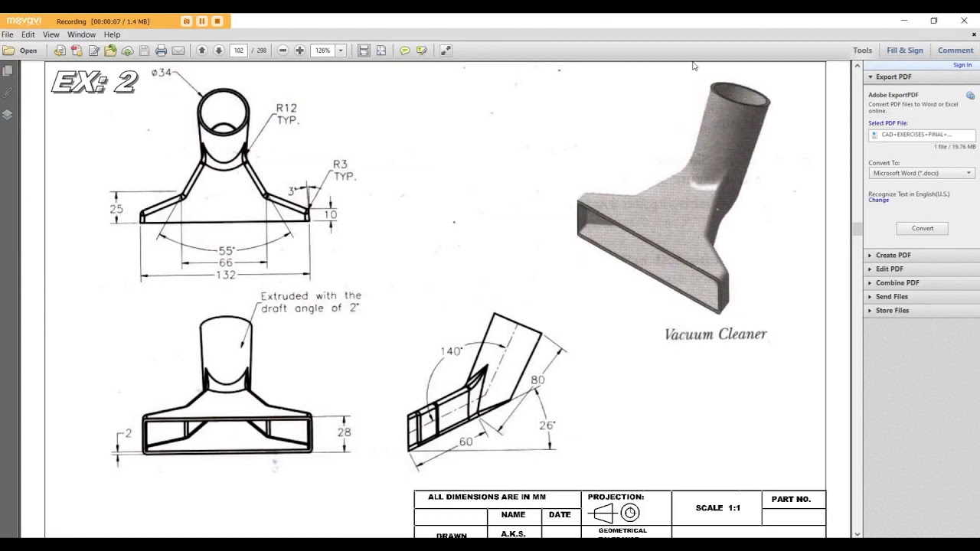Screen dimensions: 980x551
Task: Expand the Combine PDF section
Action: pyautogui.click(x=921, y=283)
